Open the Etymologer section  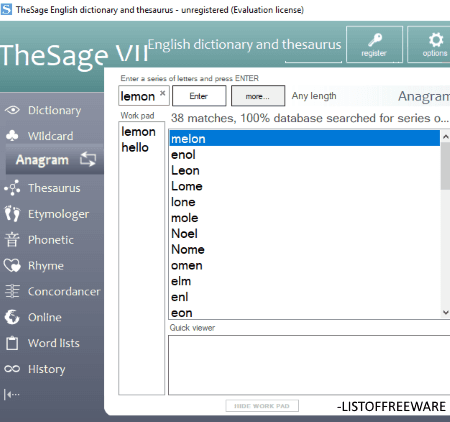tap(58, 214)
